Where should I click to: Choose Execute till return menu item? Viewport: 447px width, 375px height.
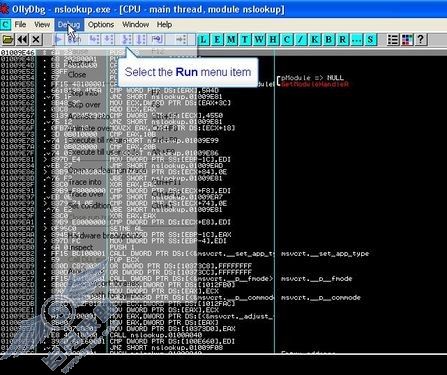pyautogui.click(x=125, y=140)
